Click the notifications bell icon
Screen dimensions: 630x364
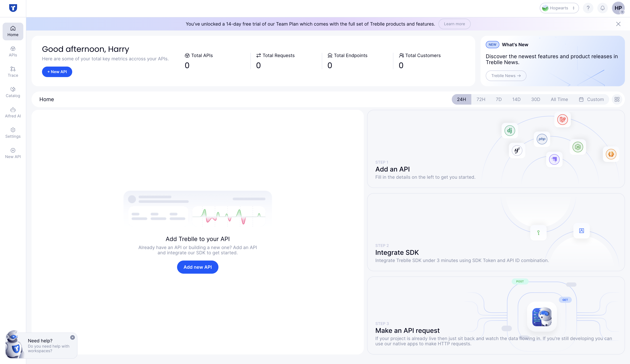602,8
